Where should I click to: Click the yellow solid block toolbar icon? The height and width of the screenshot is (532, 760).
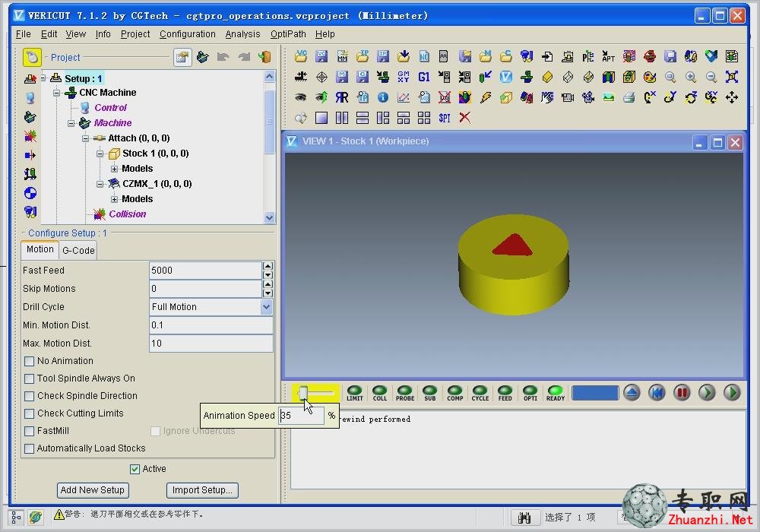pos(547,77)
